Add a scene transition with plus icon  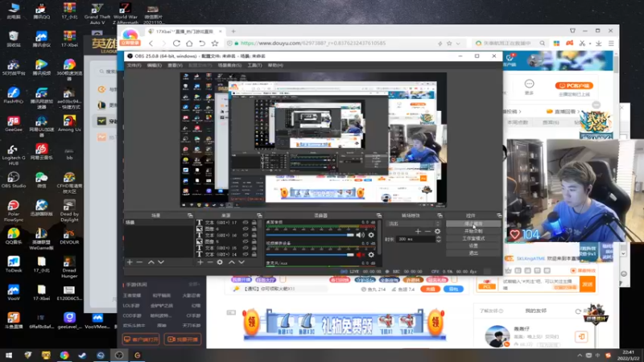(x=418, y=232)
